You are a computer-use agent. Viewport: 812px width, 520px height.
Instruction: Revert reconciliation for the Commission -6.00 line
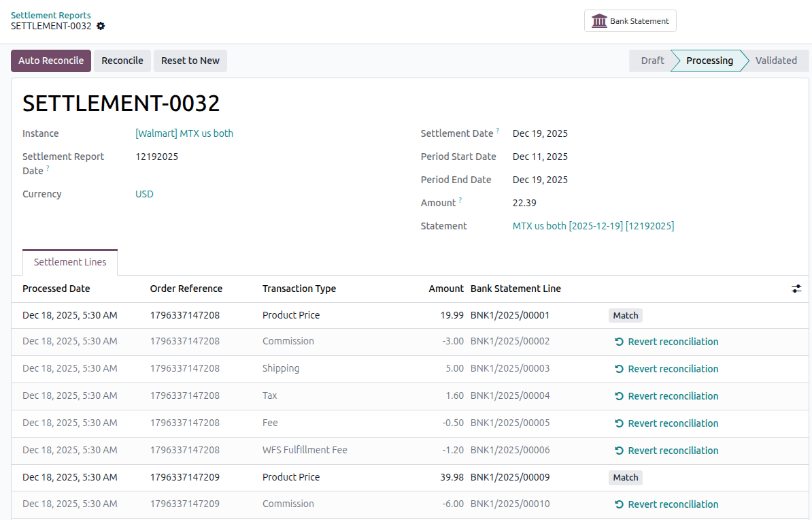666,504
